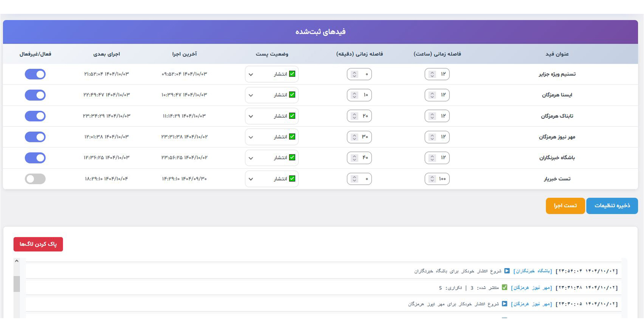Toggle off the ایسنا هرمزگان feed switch
644x332 pixels.
(35, 95)
